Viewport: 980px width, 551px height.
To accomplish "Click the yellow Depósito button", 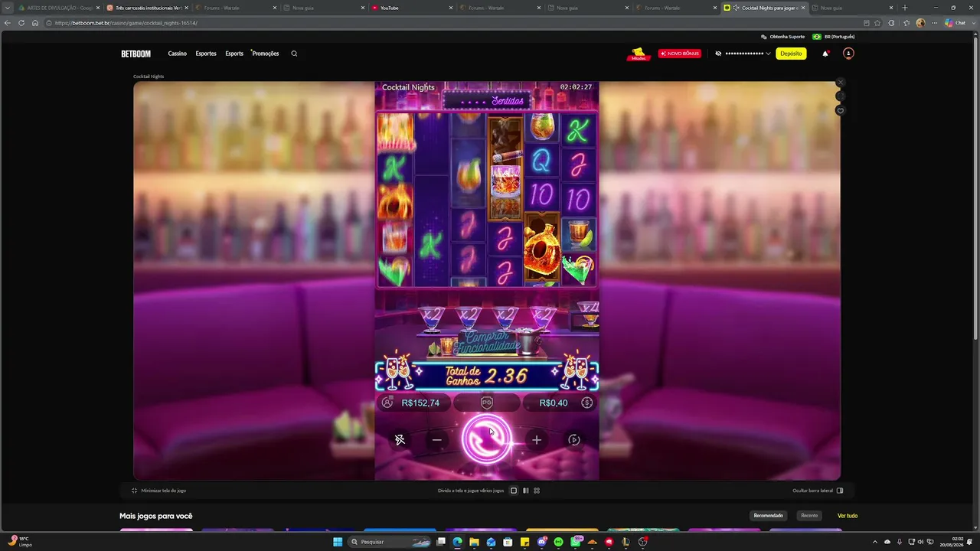I will click(791, 54).
